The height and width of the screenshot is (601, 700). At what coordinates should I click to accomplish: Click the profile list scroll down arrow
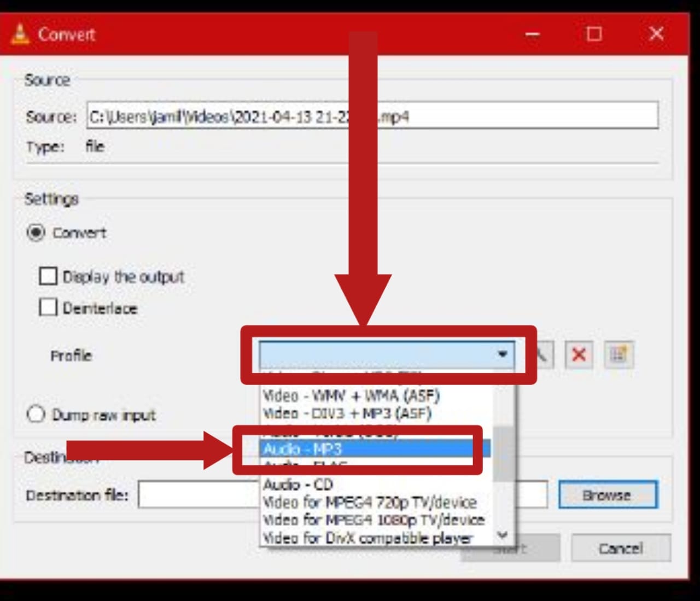(x=503, y=535)
